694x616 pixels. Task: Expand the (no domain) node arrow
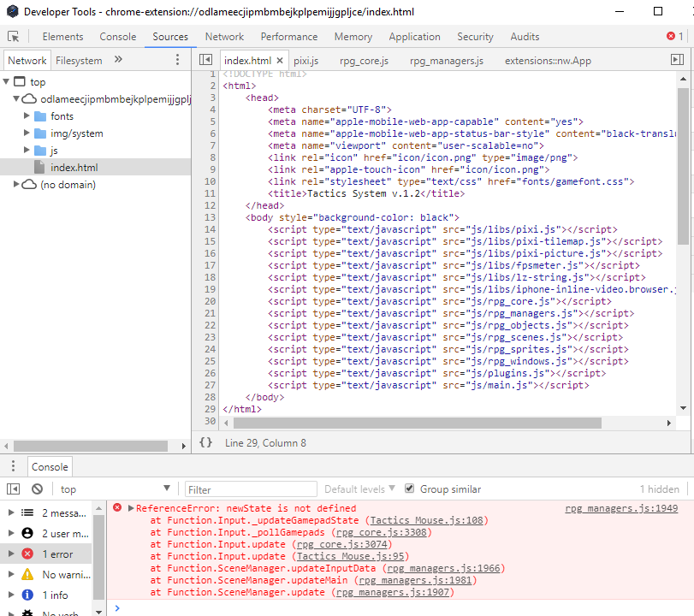16,184
